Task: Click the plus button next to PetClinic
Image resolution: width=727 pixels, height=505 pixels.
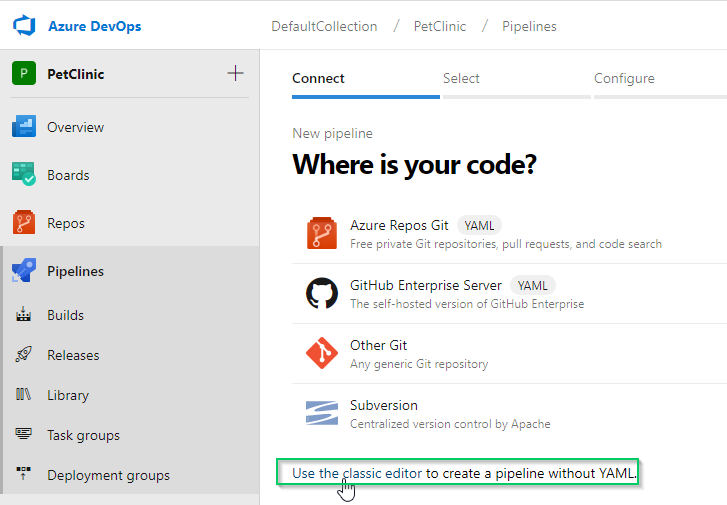Action: pyautogui.click(x=235, y=73)
